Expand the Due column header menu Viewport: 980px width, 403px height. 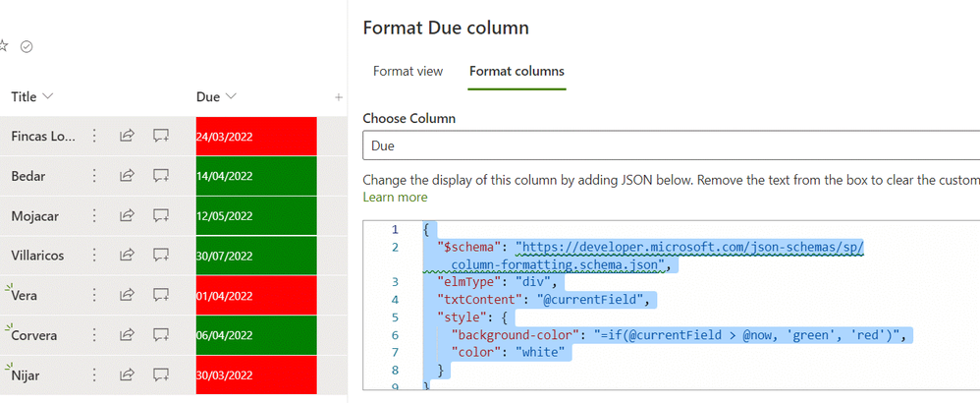pyautogui.click(x=231, y=96)
